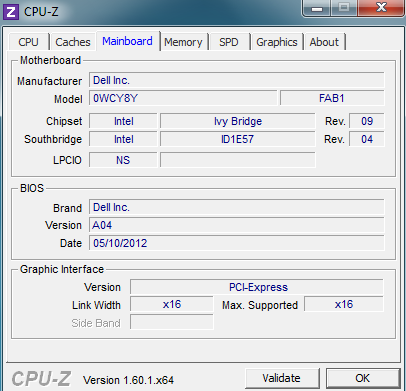Click the Ivy Bridge chipset field
Viewport: 406px width, 391px height.
point(238,121)
